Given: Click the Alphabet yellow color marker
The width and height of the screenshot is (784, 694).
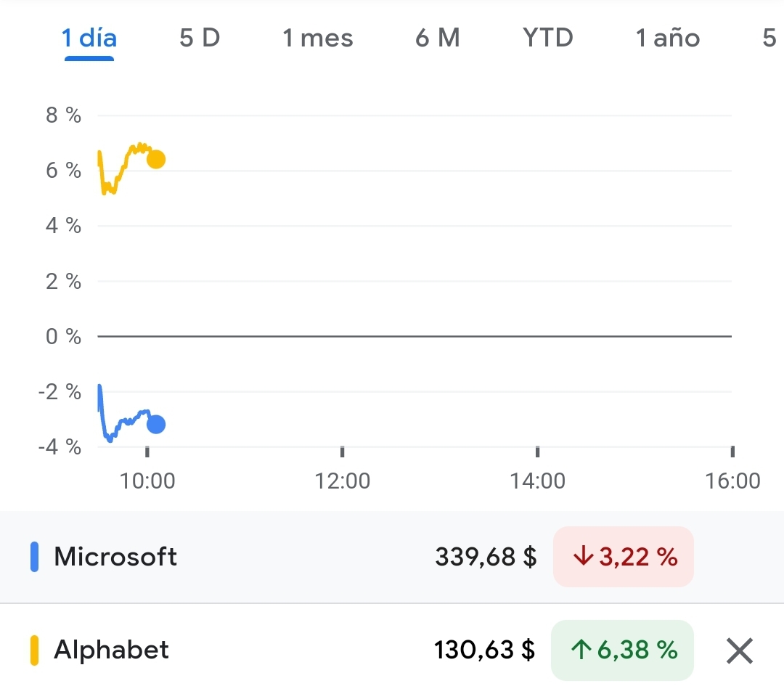Looking at the screenshot, I should coord(34,650).
